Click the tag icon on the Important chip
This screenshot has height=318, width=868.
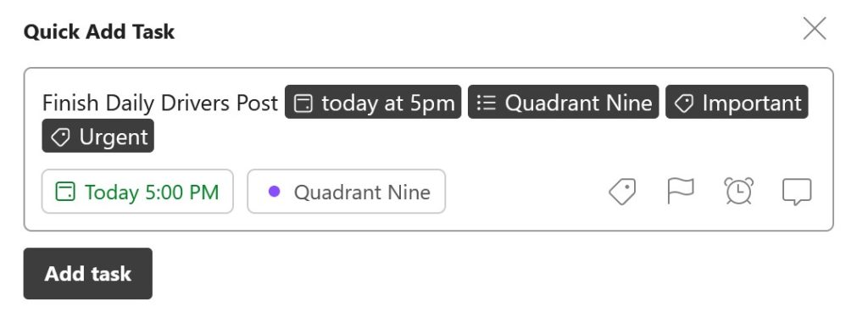[x=684, y=103]
